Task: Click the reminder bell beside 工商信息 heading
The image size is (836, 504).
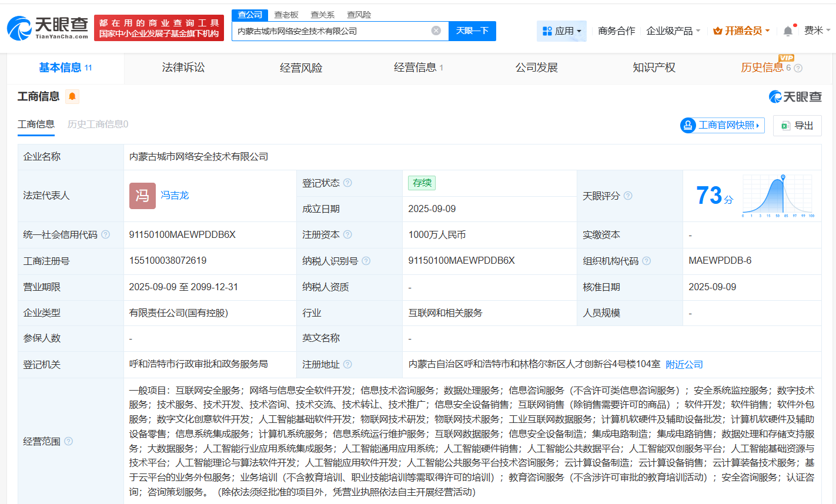Action: 71,96
